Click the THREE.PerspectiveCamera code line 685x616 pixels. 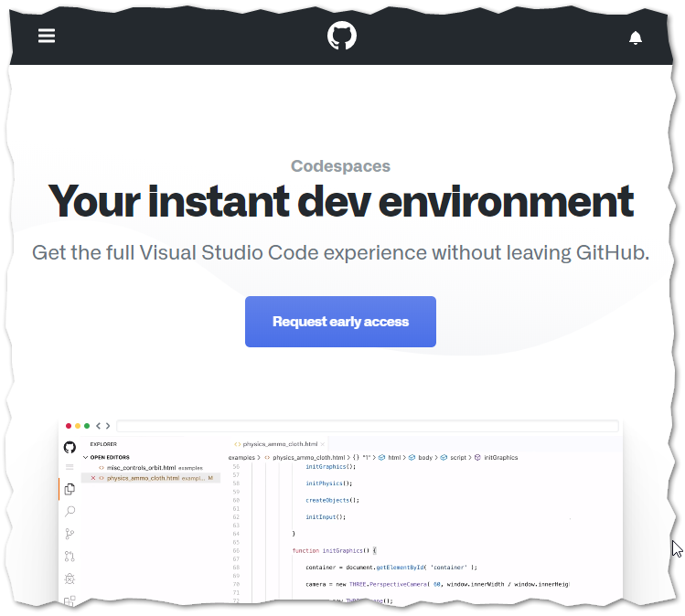[x=437, y=584]
